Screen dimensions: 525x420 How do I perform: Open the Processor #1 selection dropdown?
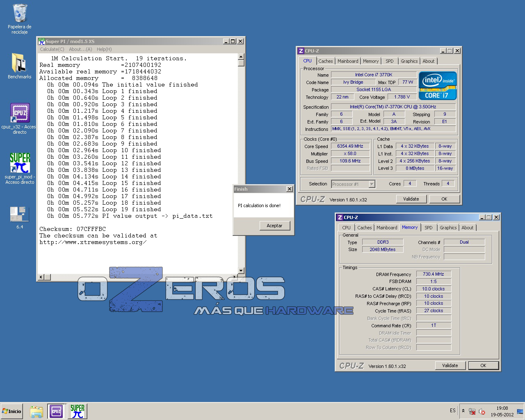[x=353, y=184]
